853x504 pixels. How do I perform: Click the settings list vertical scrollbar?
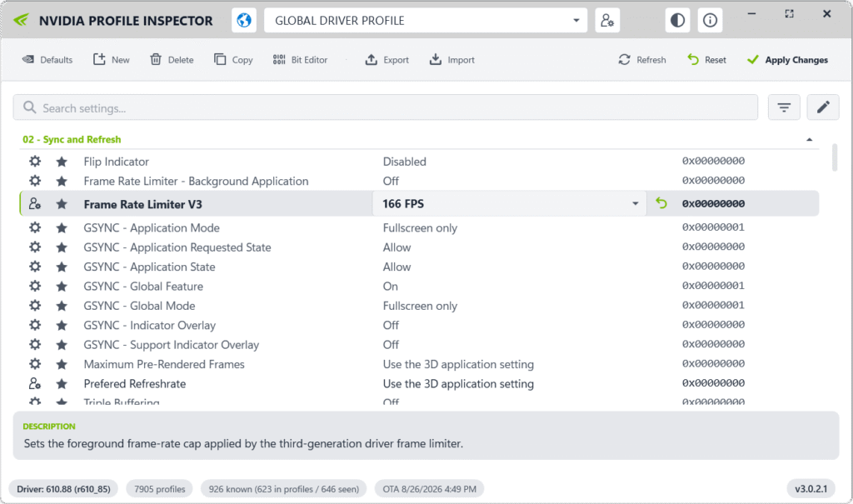[x=835, y=157]
